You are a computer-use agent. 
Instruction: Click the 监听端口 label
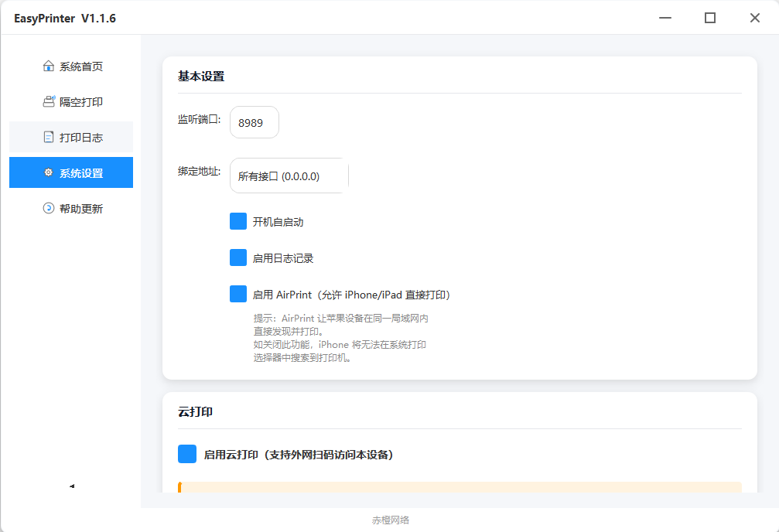[x=200, y=119]
